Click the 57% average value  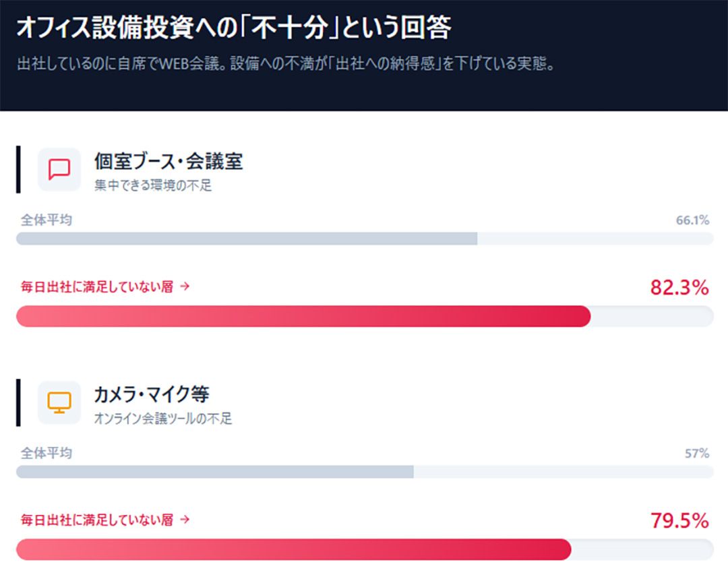click(697, 454)
